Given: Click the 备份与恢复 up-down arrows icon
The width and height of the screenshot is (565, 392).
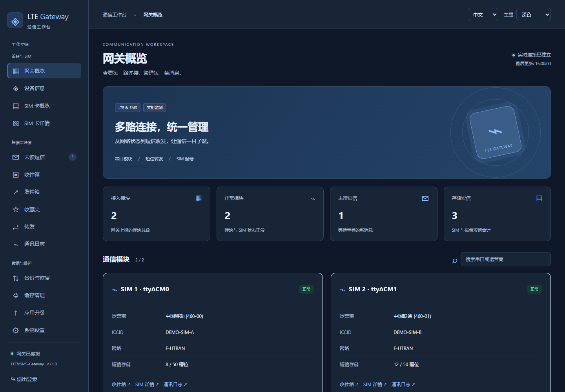Looking at the screenshot, I should 16,278.
